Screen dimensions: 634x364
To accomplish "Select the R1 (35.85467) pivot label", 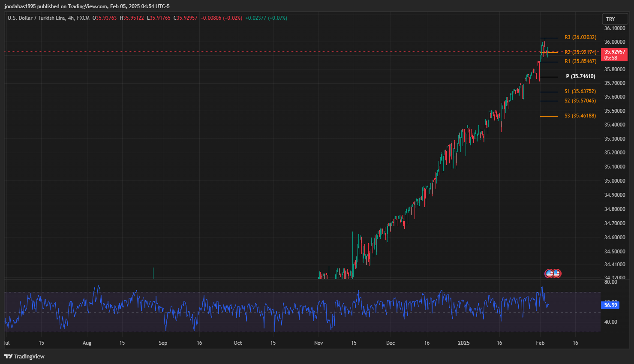I will click(x=580, y=61).
